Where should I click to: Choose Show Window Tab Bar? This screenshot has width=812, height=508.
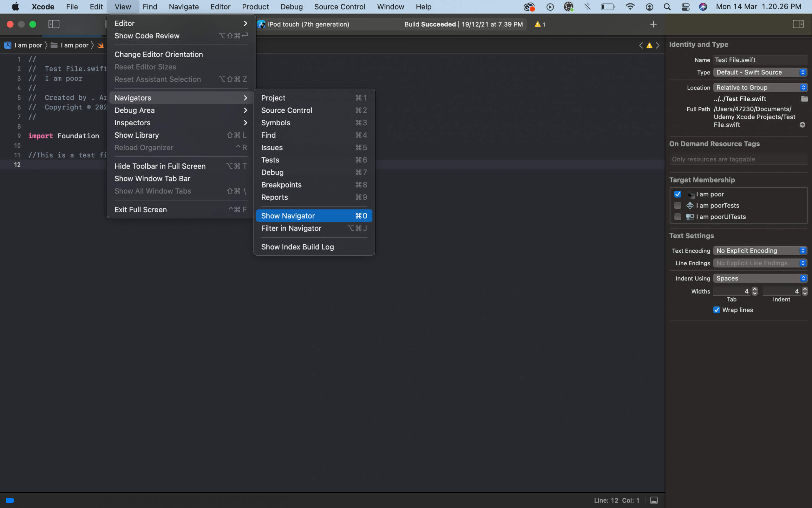(181, 178)
